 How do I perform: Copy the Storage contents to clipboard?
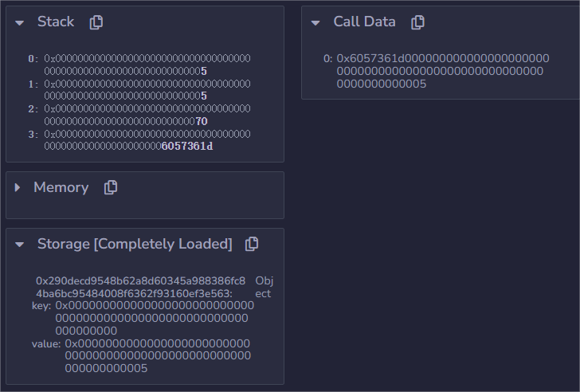pyautogui.click(x=252, y=244)
